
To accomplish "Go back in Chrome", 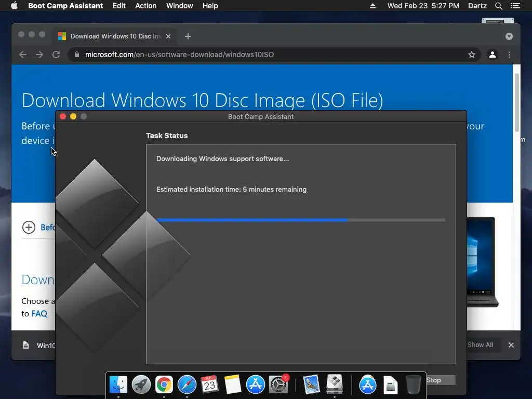I will [x=23, y=55].
